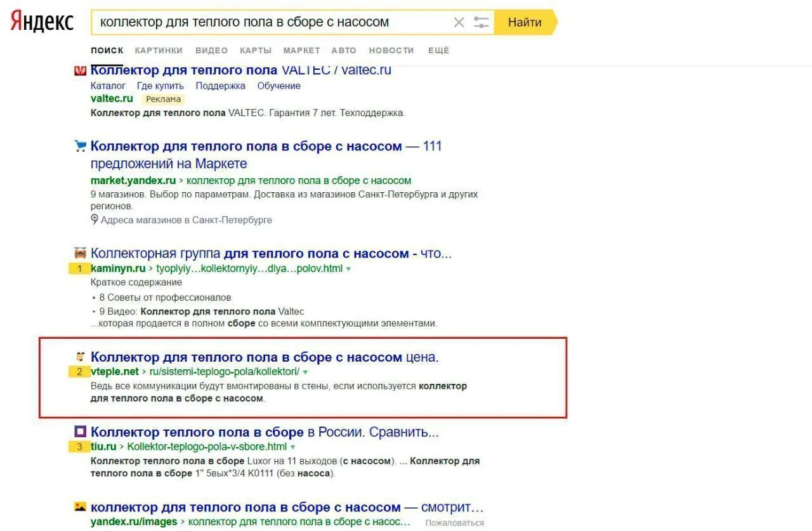Viewport: 812px width, 531px height.
Task: Open the Ещё menu
Action: click(438, 51)
